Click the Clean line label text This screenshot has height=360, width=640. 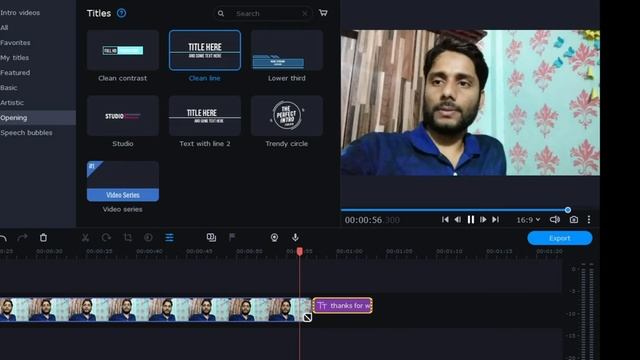coord(204,78)
